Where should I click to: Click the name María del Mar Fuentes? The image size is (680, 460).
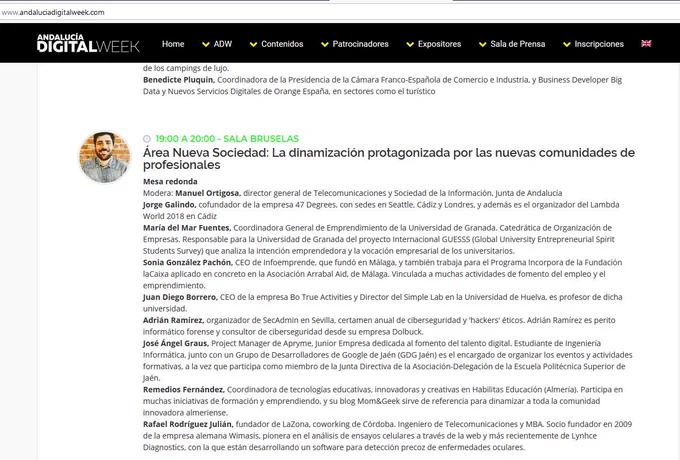click(187, 228)
